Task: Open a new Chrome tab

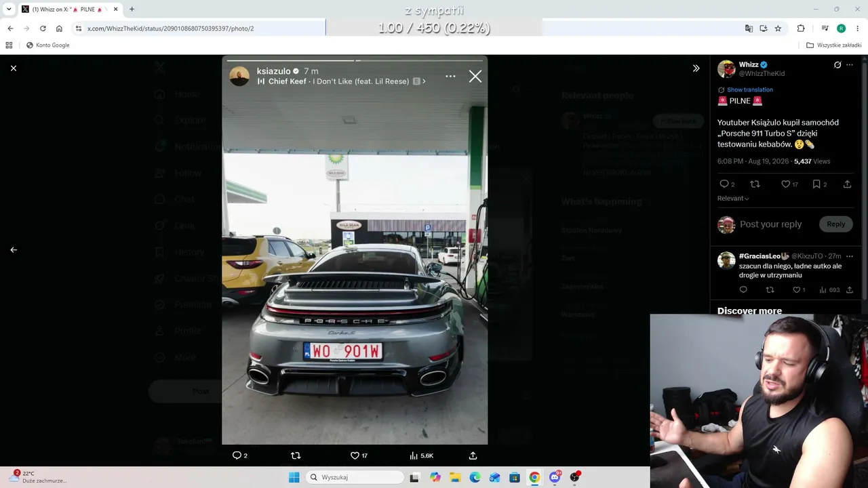Action: point(132,9)
